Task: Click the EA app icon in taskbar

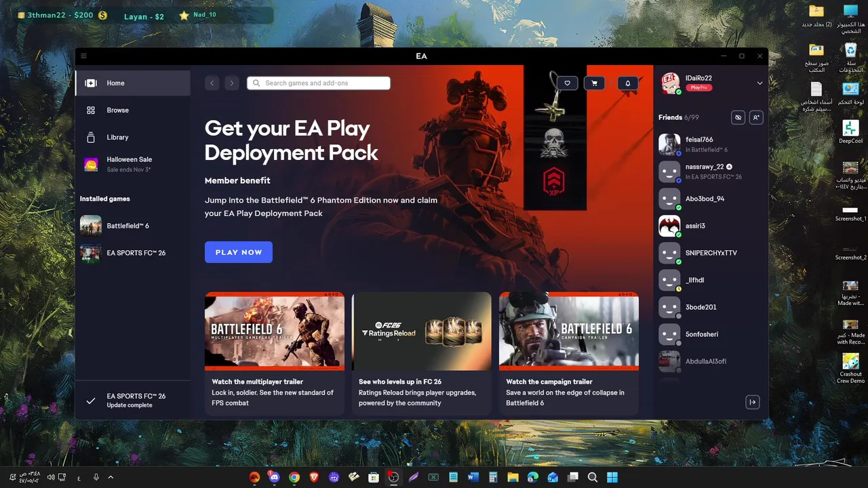Action: 255,477
